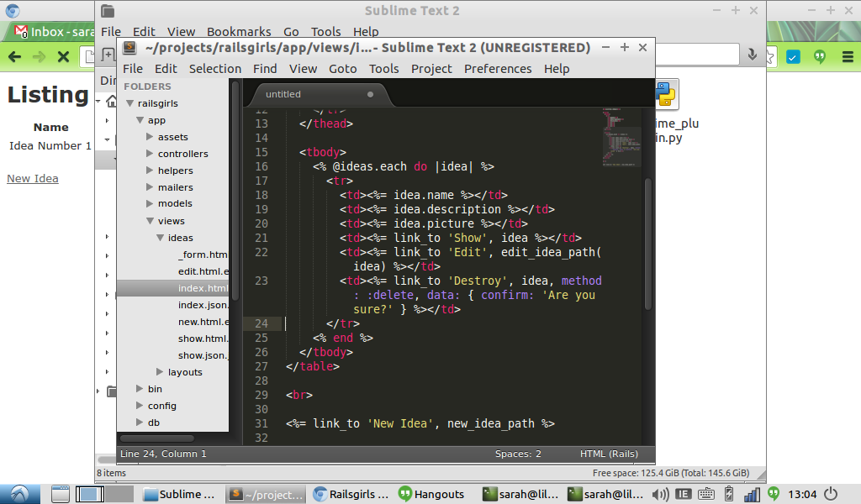Open the Preferences menu in Sublime Text

coord(498,69)
